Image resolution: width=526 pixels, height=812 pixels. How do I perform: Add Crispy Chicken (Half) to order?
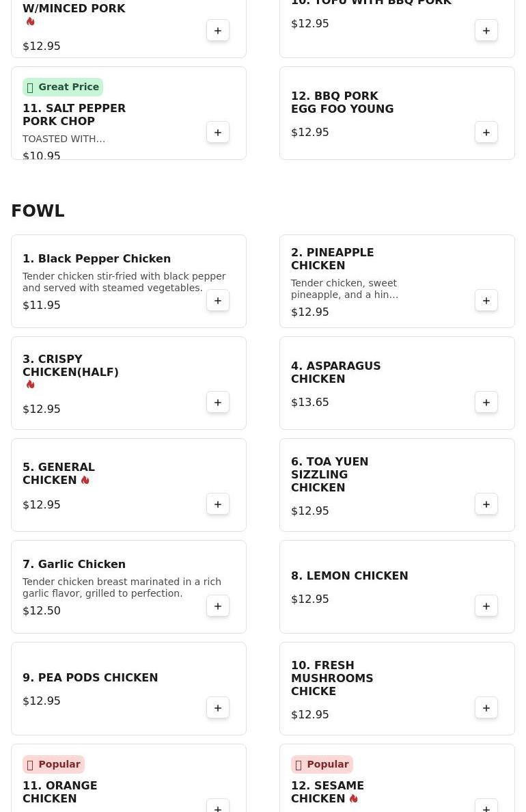click(x=218, y=403)
